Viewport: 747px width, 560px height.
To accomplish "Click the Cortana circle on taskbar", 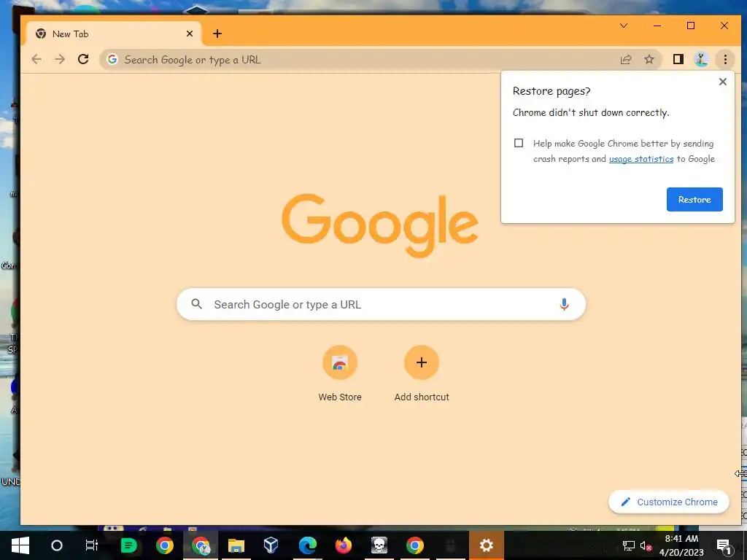I will point(57,545).
